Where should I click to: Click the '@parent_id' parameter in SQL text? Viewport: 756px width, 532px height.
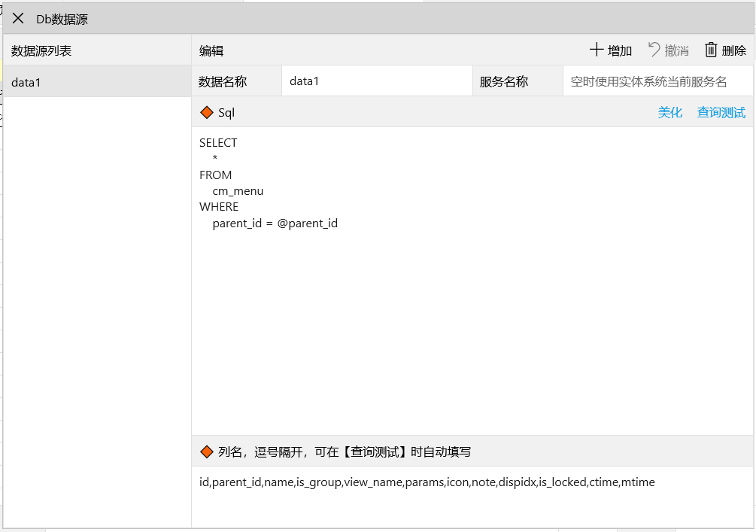tap(307, 223)
